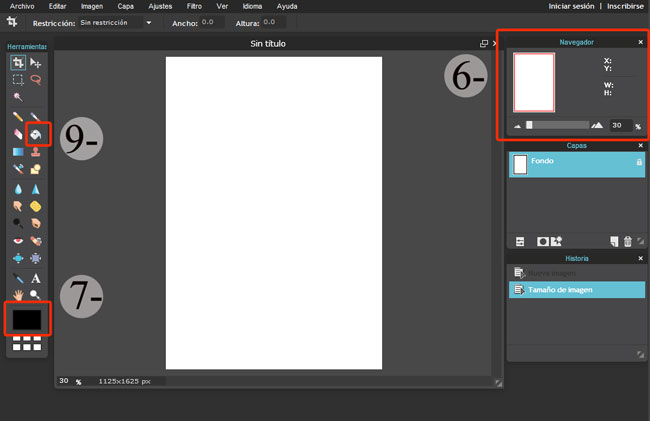This screenshot has height=421, width=650.
Task: Open the Archivo menu
Action: coord(22,6)
